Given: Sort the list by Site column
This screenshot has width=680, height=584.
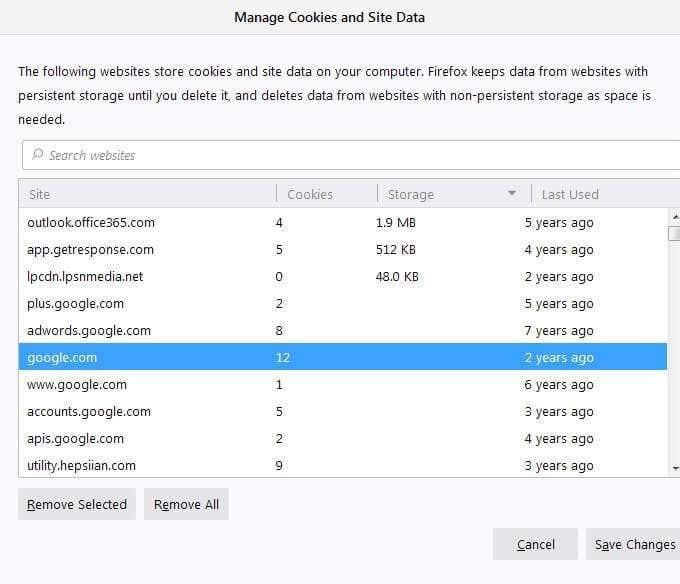Looking at the screenshot, I should tap(147, 194).
